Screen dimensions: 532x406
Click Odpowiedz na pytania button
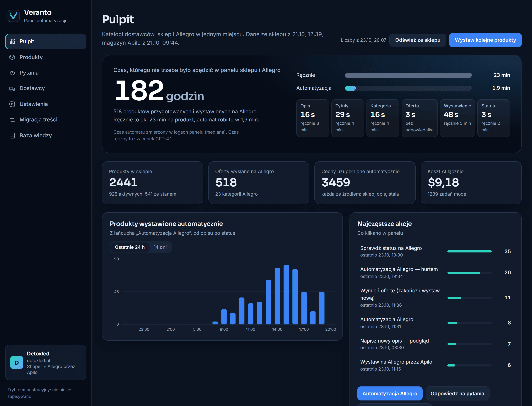coord(457,393)
